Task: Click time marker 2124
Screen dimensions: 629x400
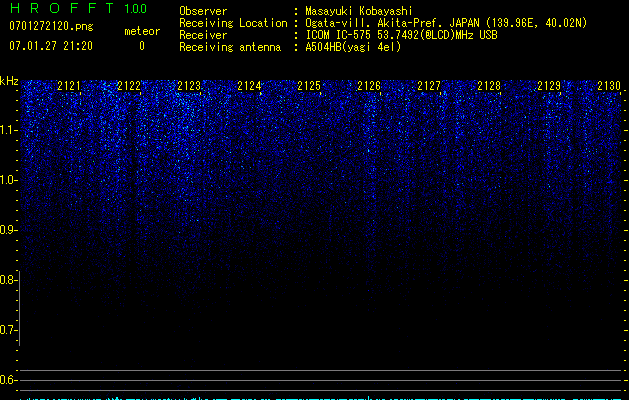Action: click(249, 86)
